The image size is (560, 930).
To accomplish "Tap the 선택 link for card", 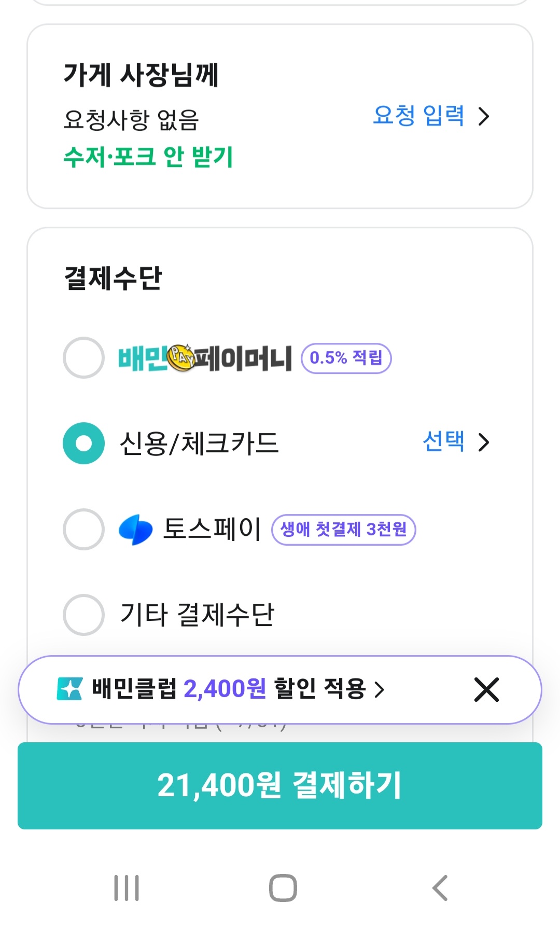I will coord(443,442).
